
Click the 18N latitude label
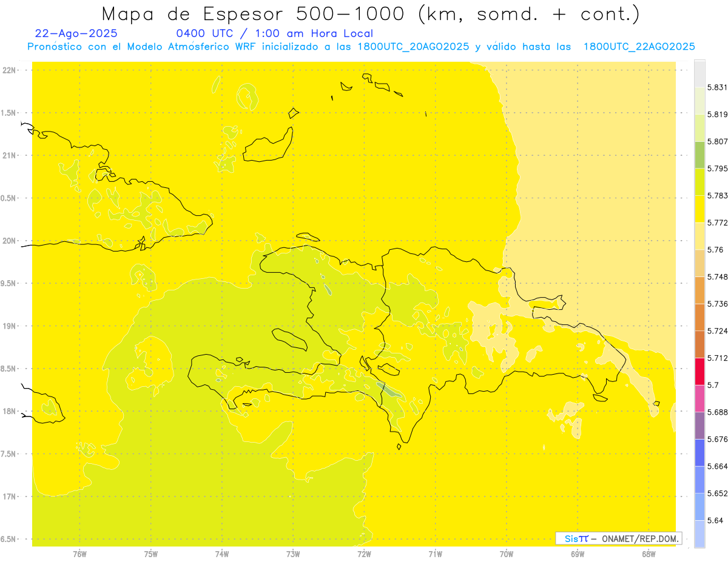point(10,412)
